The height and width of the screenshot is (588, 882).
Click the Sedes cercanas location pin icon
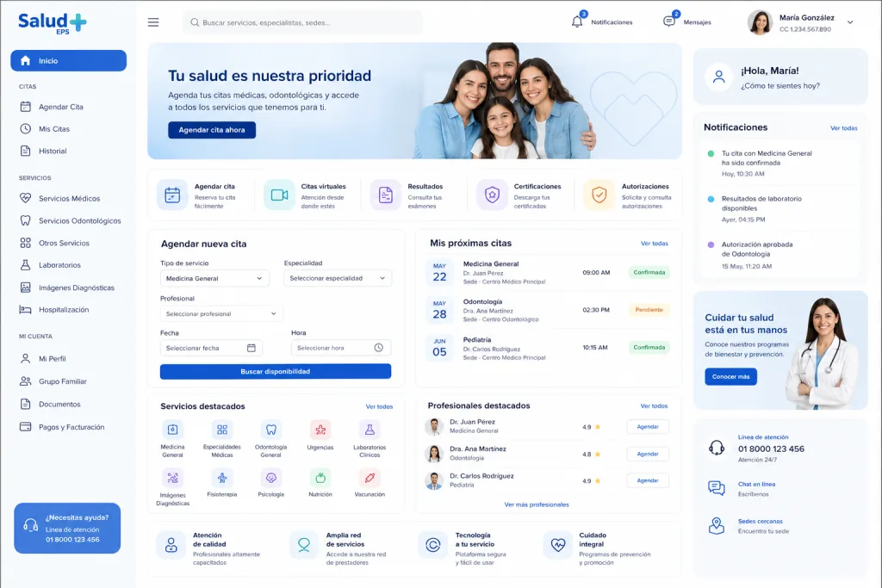pos(717,526)
